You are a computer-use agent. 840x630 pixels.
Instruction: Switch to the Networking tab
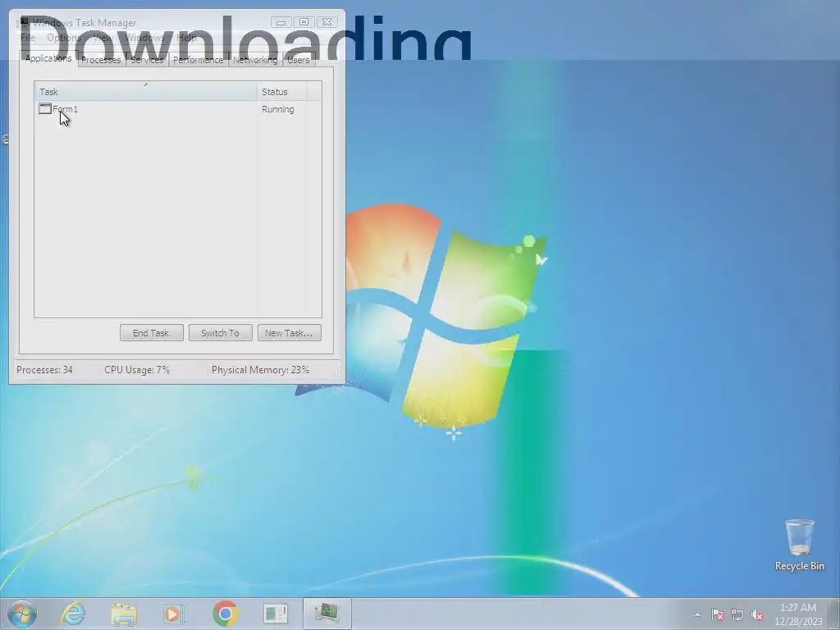pos(255,60)
